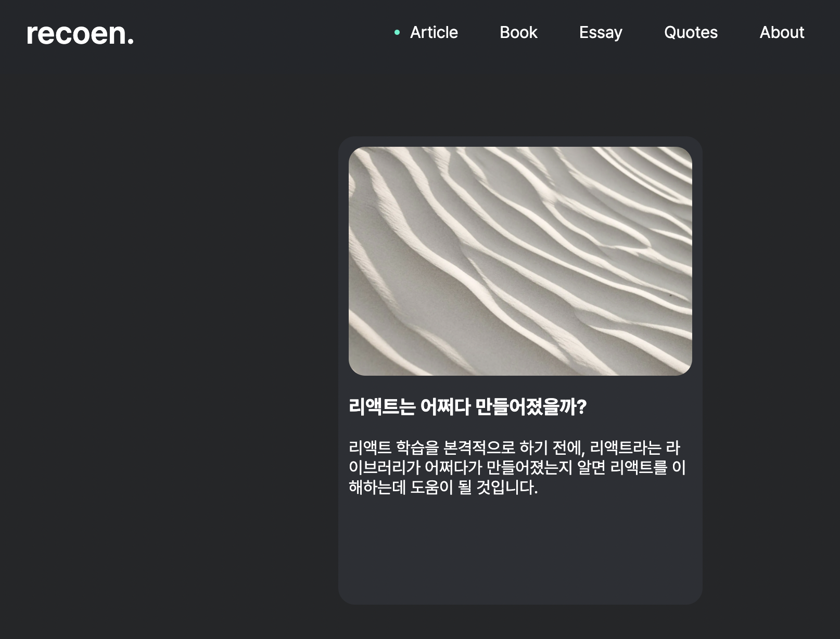Open the sand dunes article thumbnail

pyautogui.click(x=520, y=261)
